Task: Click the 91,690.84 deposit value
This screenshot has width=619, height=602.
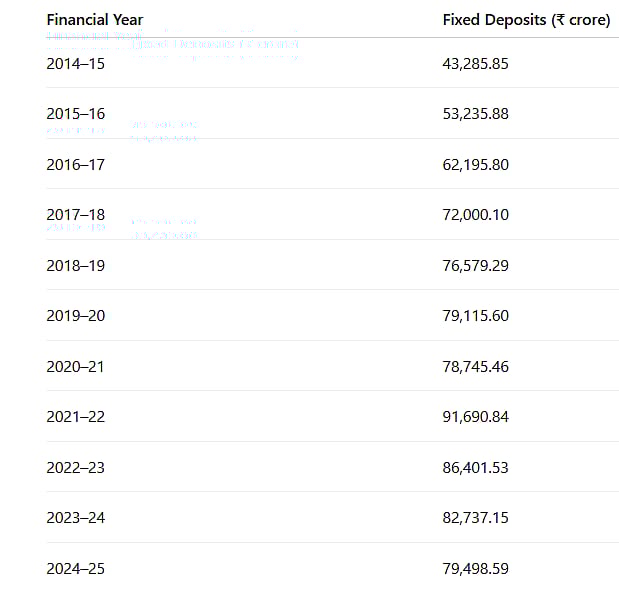Action: [x=475, y=417]
